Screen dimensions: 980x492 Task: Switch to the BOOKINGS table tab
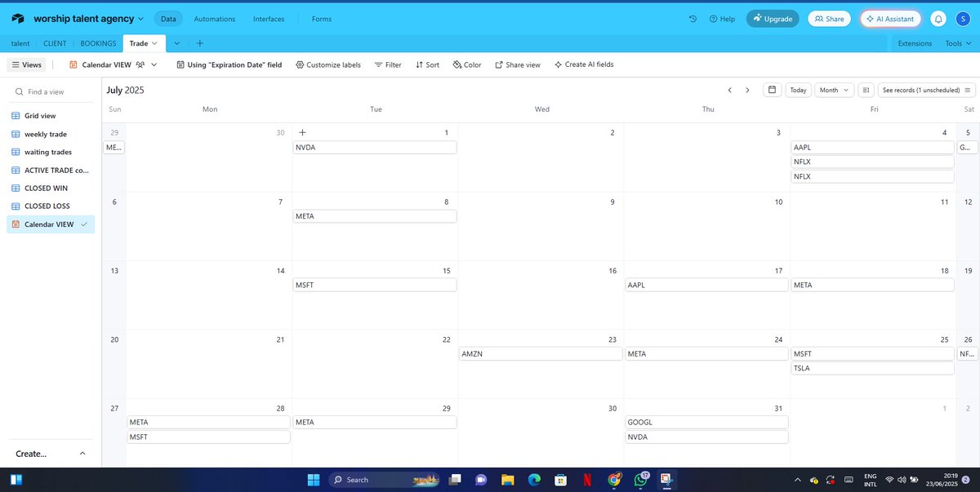tap(98, 43)
